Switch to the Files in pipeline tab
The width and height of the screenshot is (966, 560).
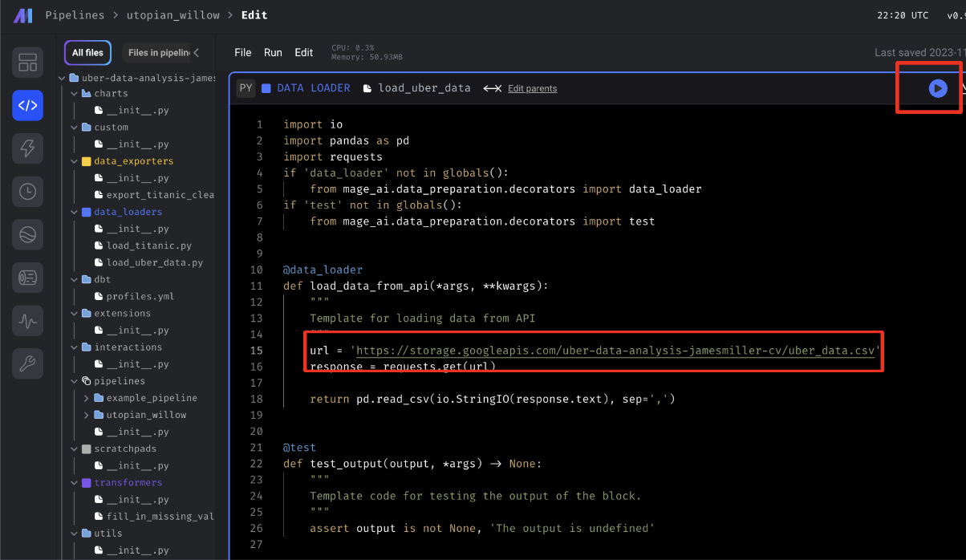pyautogui.click(x=158, y=53)
